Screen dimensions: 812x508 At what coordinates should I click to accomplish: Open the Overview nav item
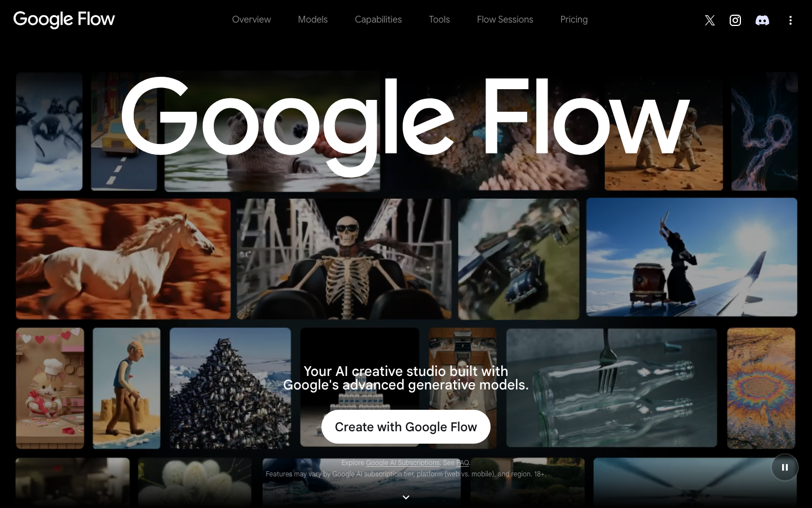251,19
